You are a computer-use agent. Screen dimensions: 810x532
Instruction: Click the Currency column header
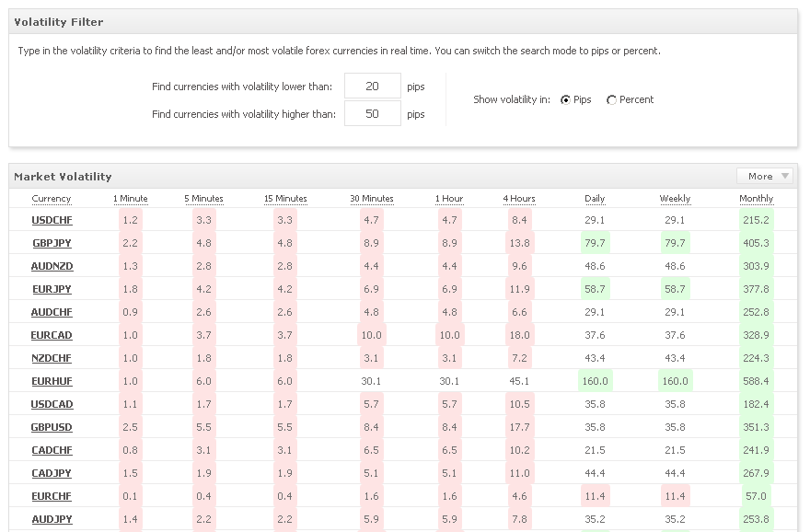click(52, 198)
